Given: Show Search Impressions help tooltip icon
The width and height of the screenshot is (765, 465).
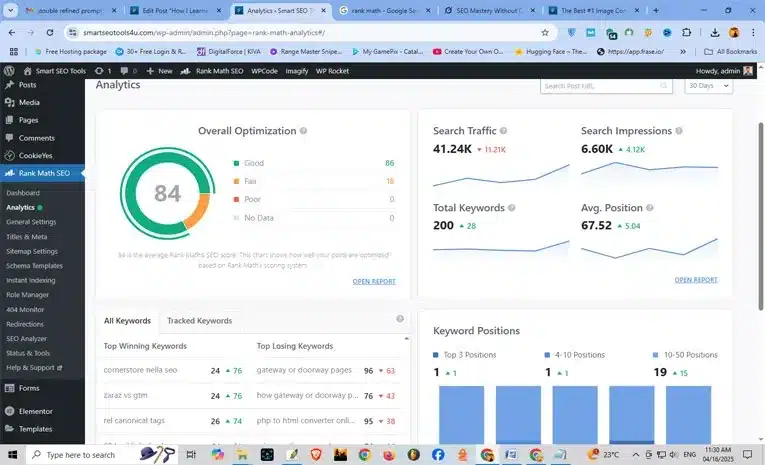Looking at the screenshot, I should 679,131.
